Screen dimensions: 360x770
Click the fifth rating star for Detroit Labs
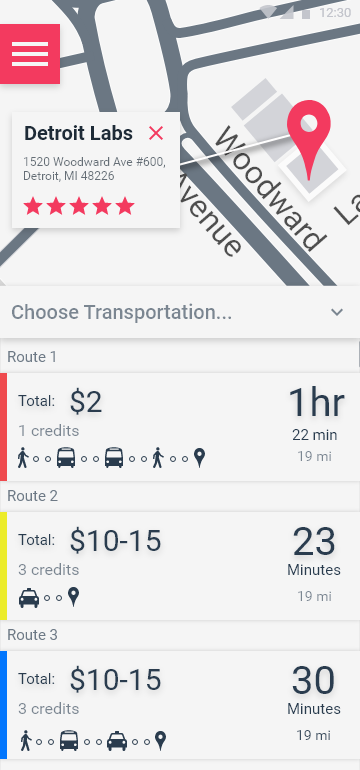pos(125,206)
